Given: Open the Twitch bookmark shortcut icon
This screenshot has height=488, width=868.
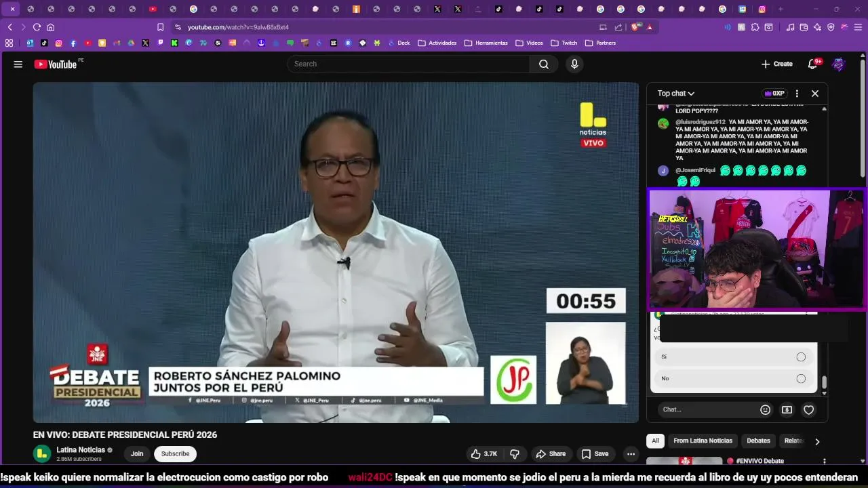Looking at the screenshot, I should pos(160,43).
